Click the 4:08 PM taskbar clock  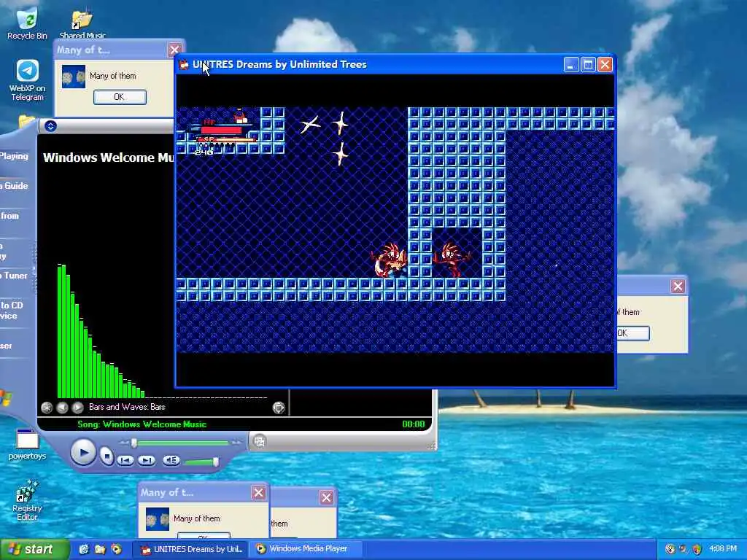coord(723,549)
